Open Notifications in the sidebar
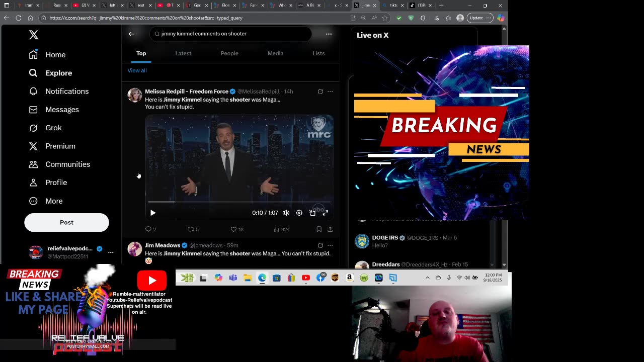This screenshot has height=362, width=644. (x=58, y=92)
